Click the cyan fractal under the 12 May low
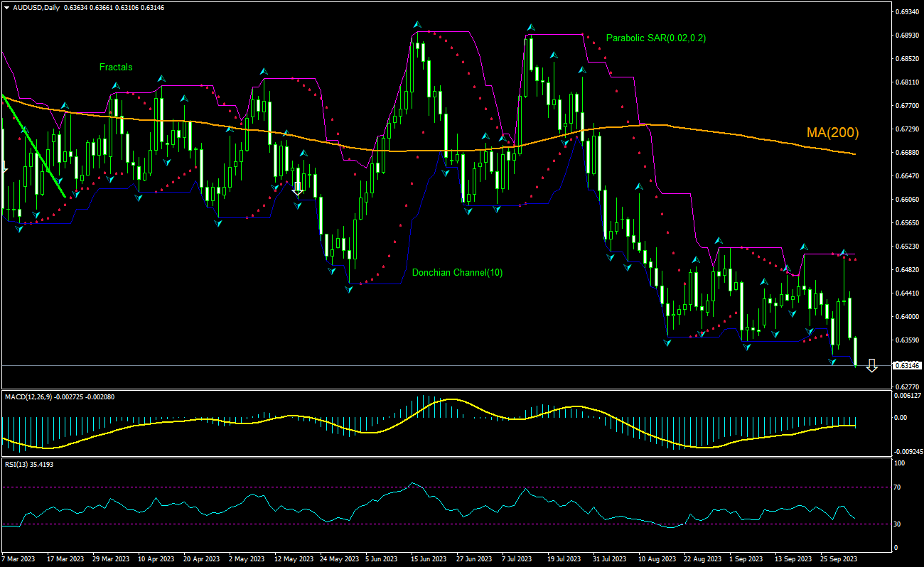The height and width of the screenshot is (567, 924). coord(298,205)
